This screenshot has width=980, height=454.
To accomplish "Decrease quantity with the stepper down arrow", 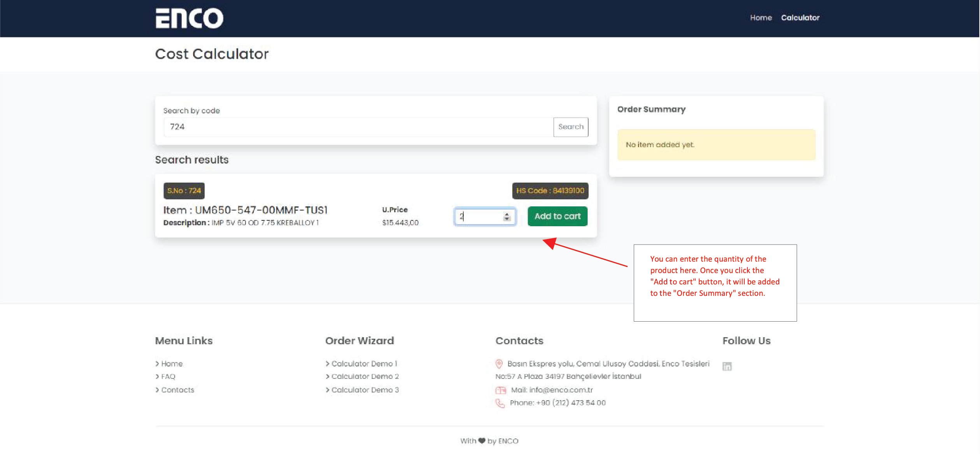I will click(x=507, y=219).
